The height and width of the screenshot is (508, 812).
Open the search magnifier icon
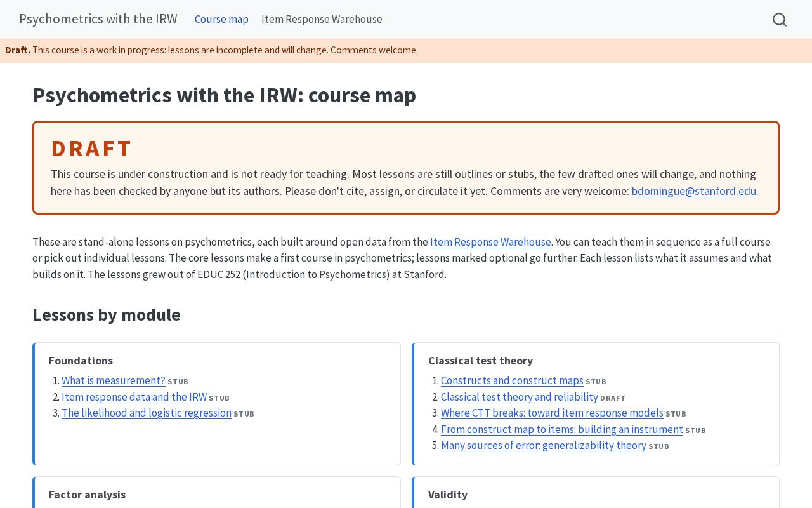[x=780, y=20]
